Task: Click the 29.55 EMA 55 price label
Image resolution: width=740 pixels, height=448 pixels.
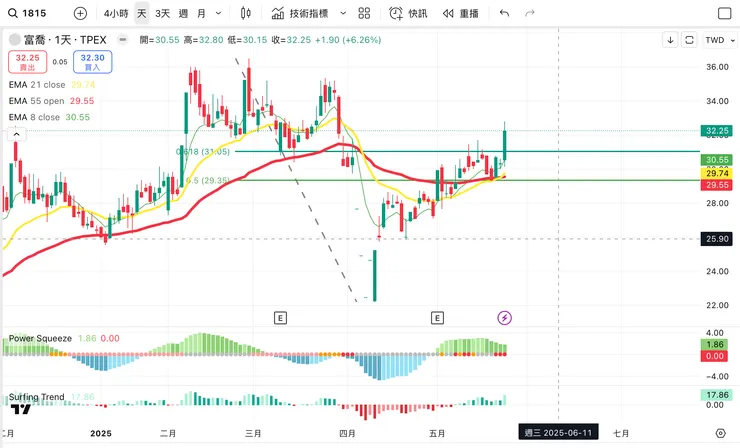Action: [717, 185]
